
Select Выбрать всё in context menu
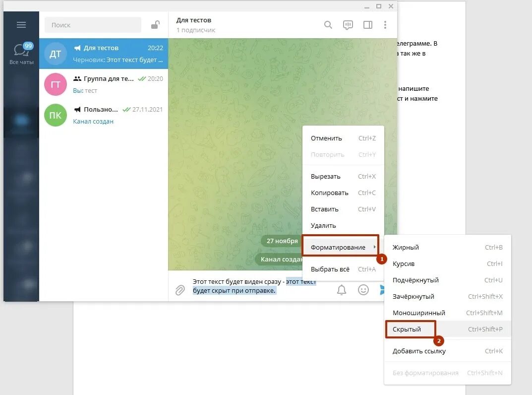click(344, 269)
